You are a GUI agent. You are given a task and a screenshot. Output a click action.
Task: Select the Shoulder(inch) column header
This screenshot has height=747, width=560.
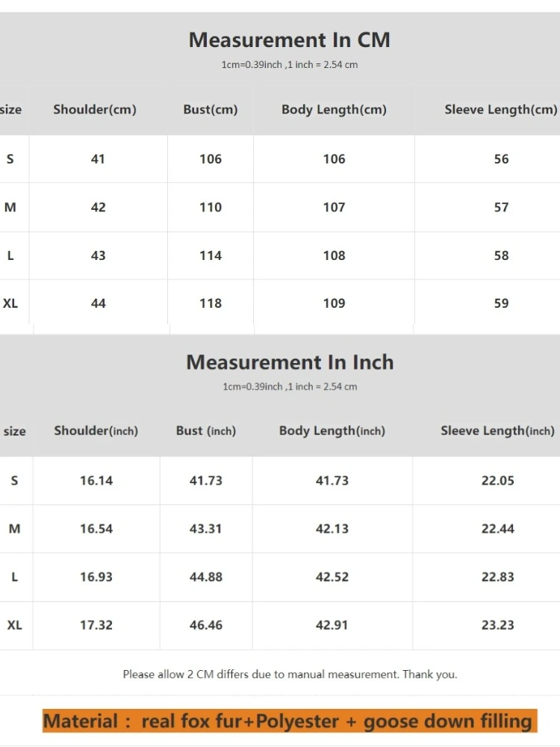click(x=96, y=431)
